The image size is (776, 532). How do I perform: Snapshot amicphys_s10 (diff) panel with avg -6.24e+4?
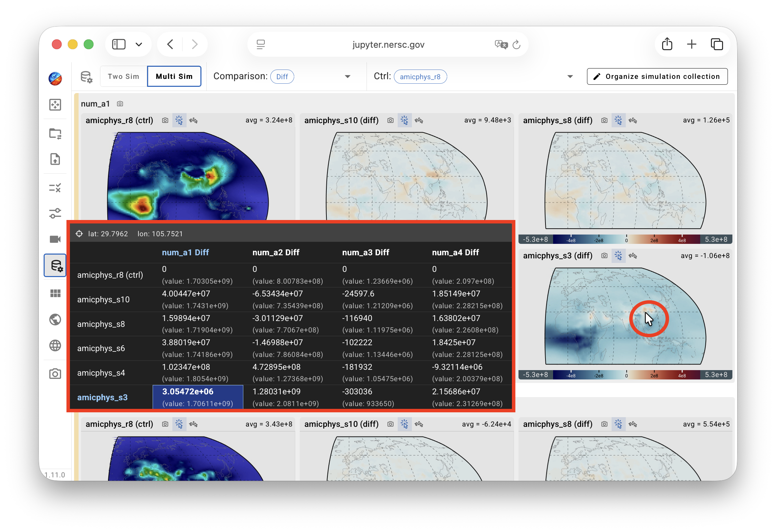pyautogui.click(x=390, y=424)
